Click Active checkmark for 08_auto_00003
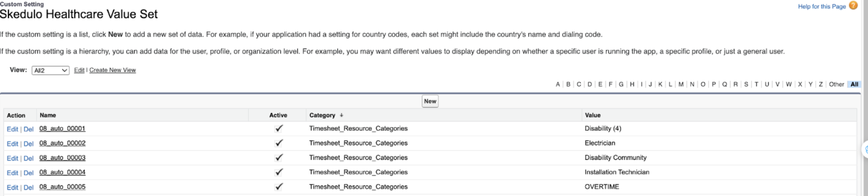868x196 pixels. 278,158
